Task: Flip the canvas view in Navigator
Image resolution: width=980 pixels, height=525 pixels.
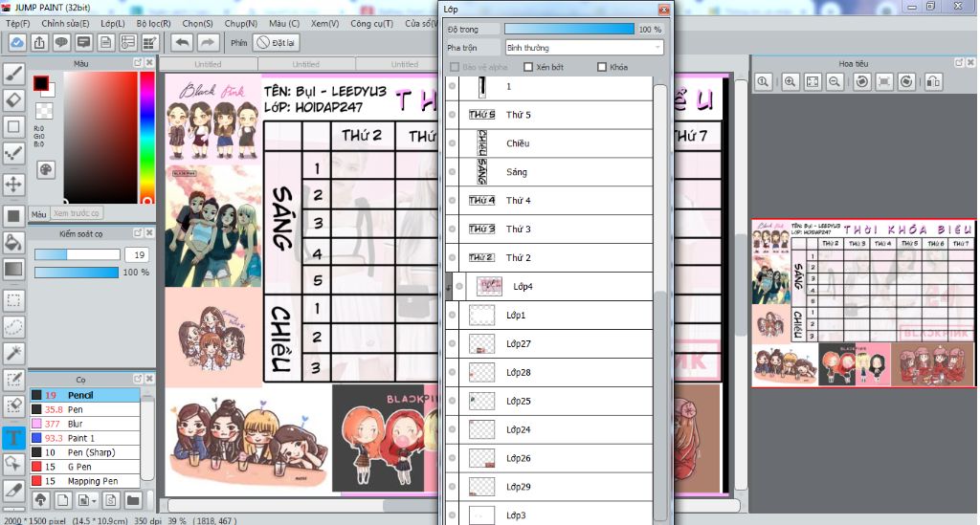Action: click(934, 82)
